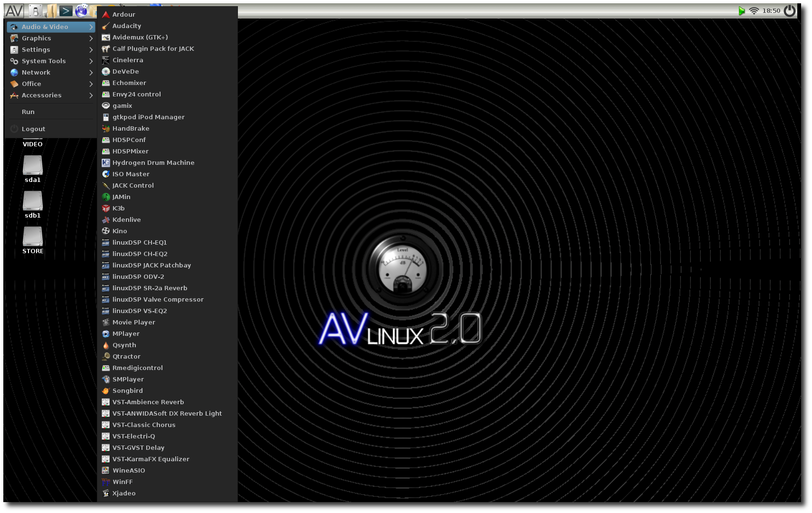Click the Hydrogen Drum Machine icon
Image resolution: width=812 pixels, height=513 pixels.
pyautogui.click(x=106, y=163)
